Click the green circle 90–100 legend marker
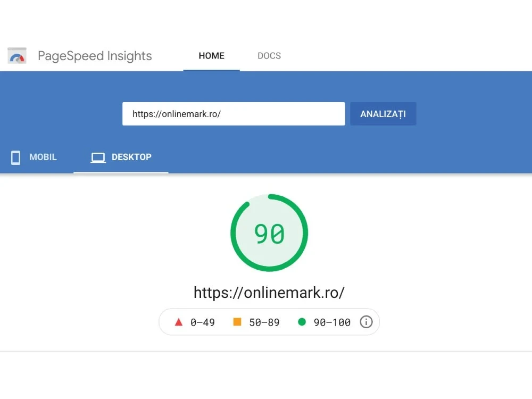The width and height of the screenshot is (532, 399). 302,322
